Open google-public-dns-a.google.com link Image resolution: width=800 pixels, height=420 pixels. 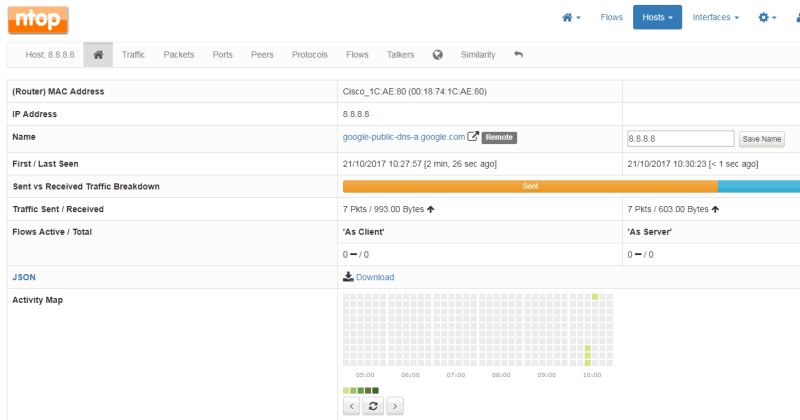(x=404, y=137)
